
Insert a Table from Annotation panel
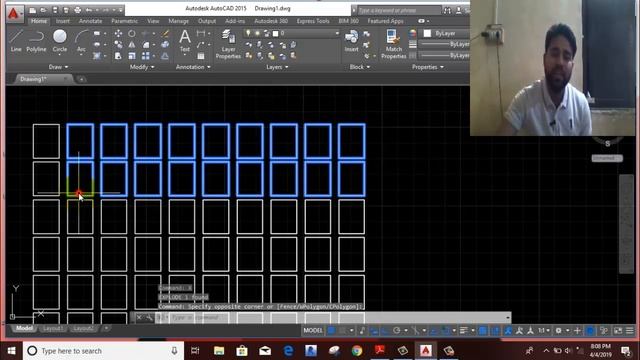201,56
